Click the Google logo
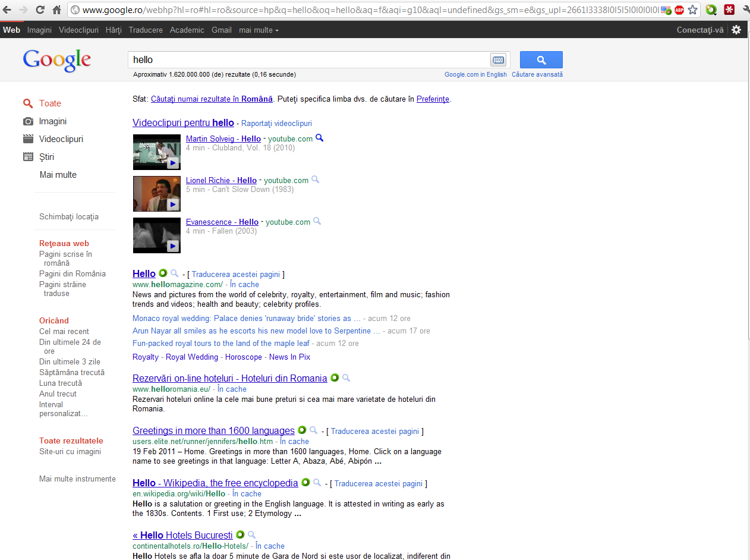Image resolution: width=750 pixels, height=560 pixels. point(56,60)
